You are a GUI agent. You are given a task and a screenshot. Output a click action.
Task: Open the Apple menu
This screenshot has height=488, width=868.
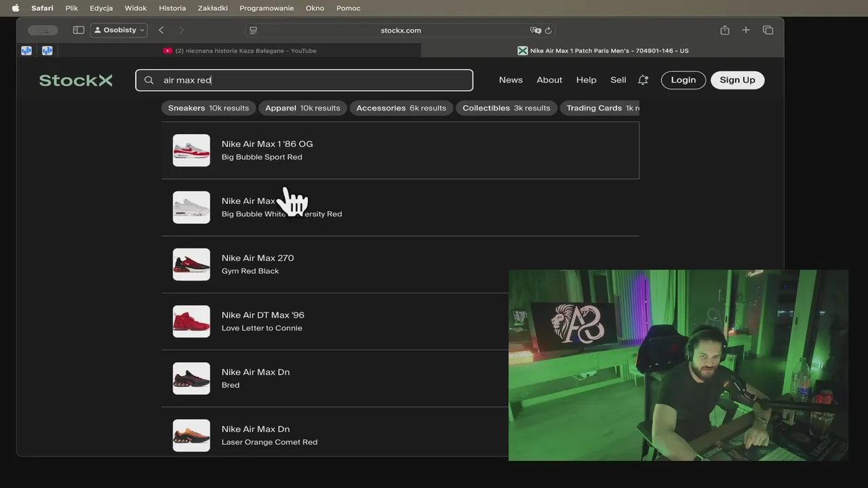(x=16, y=8)
